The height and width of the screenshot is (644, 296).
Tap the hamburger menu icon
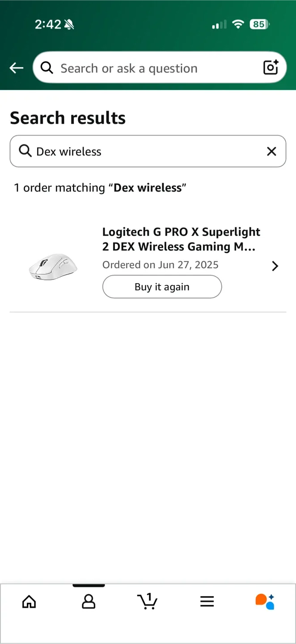tap(207, 602)
